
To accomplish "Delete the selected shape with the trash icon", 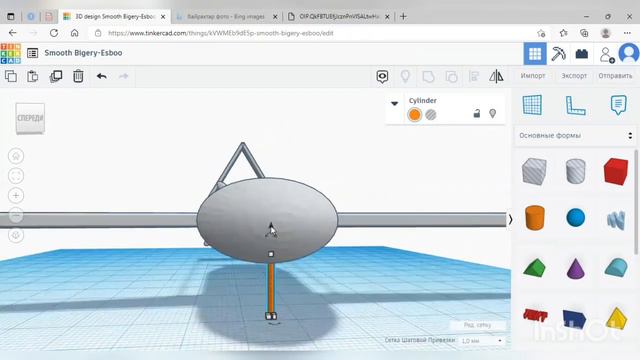I will point(78,76).
